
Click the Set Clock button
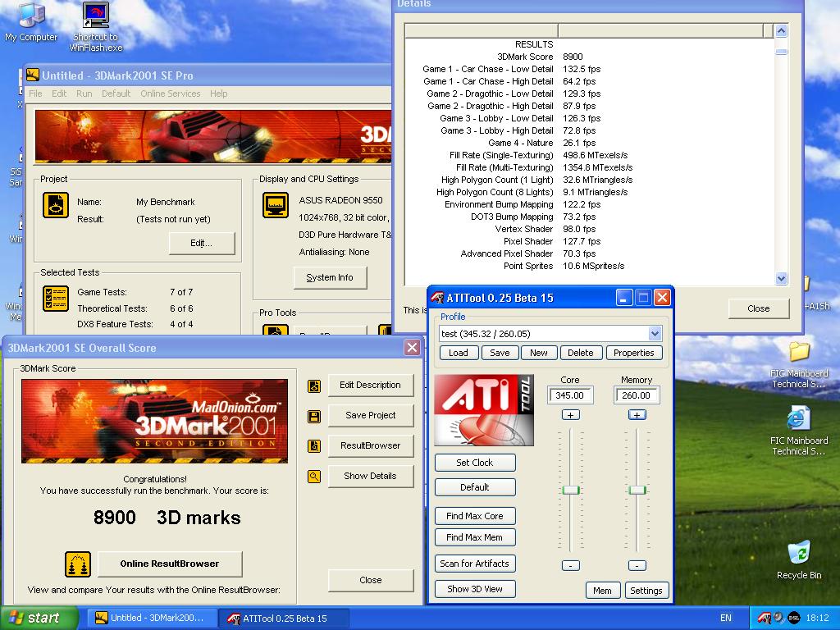point(475,463)
